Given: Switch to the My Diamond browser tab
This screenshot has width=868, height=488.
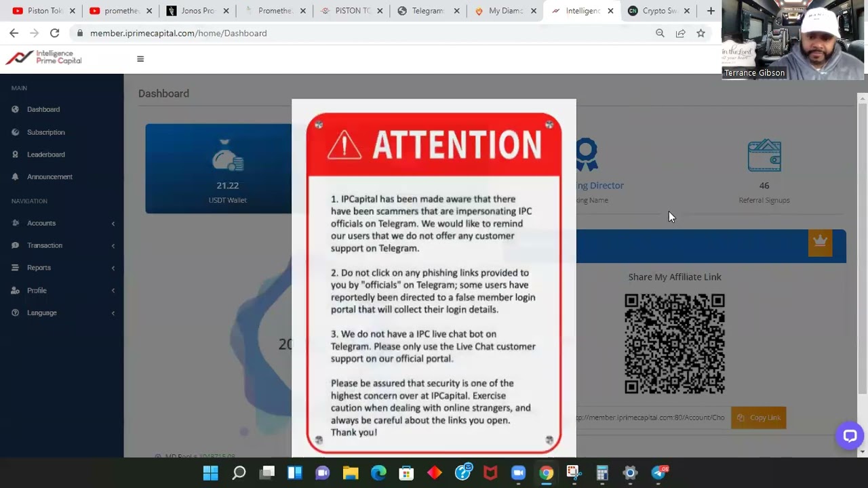Looking at the screenshot, I should pyautogui.click(x=505, y=11).
